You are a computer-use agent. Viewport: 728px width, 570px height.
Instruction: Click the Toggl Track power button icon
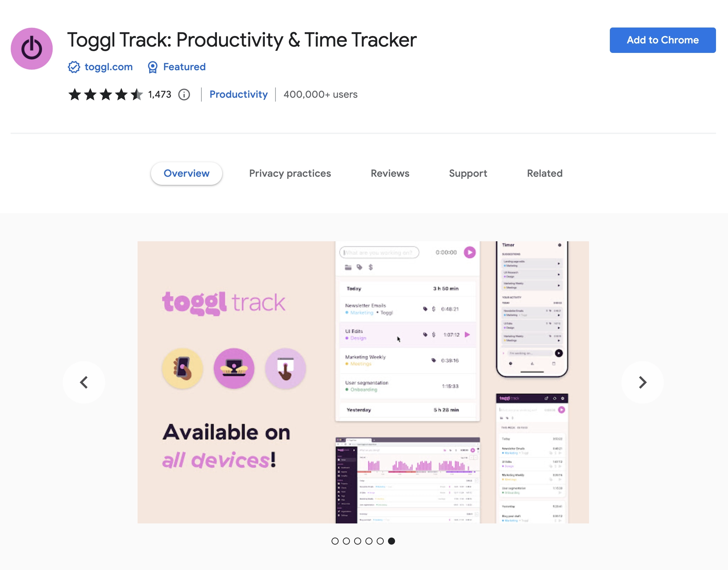click(x=32, y=48)
